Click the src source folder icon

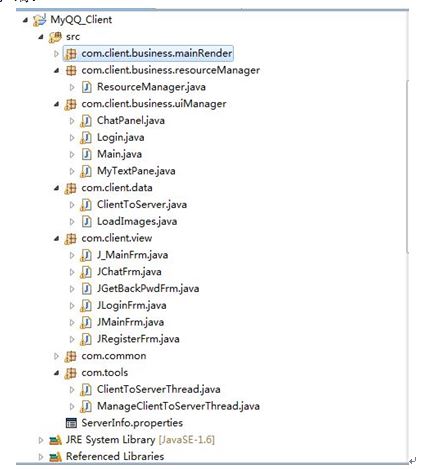(55, 37)
